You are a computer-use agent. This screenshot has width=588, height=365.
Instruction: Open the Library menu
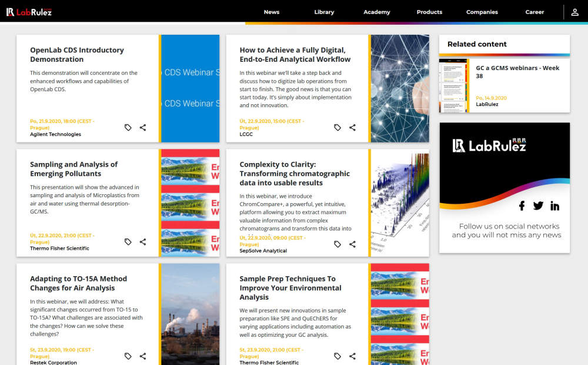click(324, 12)
